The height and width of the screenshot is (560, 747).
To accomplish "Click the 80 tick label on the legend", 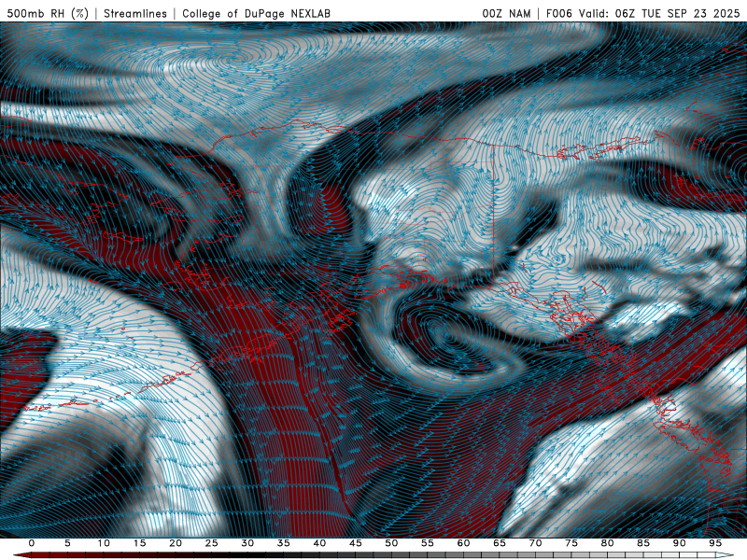I will (608, 543).
